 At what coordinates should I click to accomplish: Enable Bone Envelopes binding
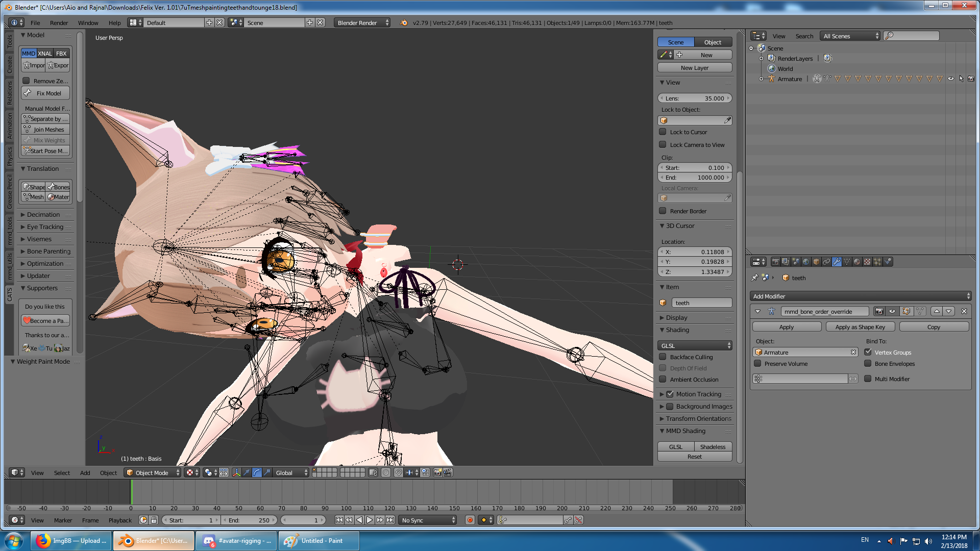click(x=868, y=363)
